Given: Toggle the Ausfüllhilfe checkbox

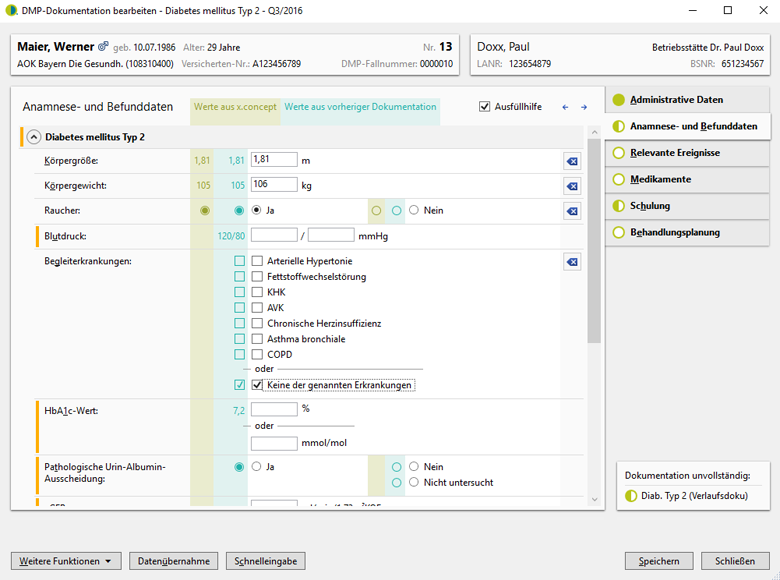Looking at the screenshot, I should point(485,107).
